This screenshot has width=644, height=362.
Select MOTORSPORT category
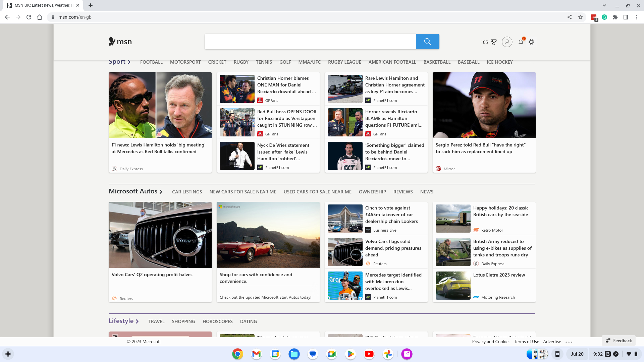[185, 62]
